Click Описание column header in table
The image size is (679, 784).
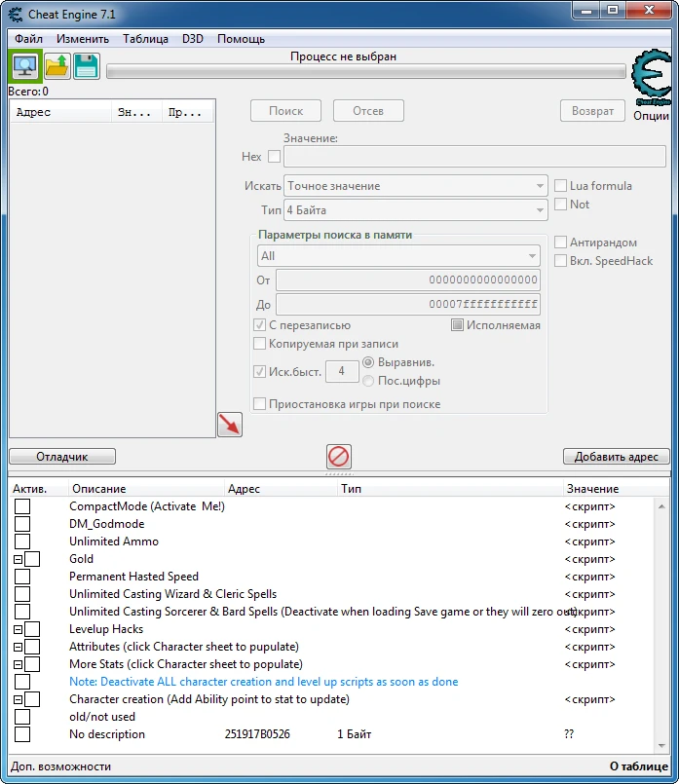pos(146,488)
